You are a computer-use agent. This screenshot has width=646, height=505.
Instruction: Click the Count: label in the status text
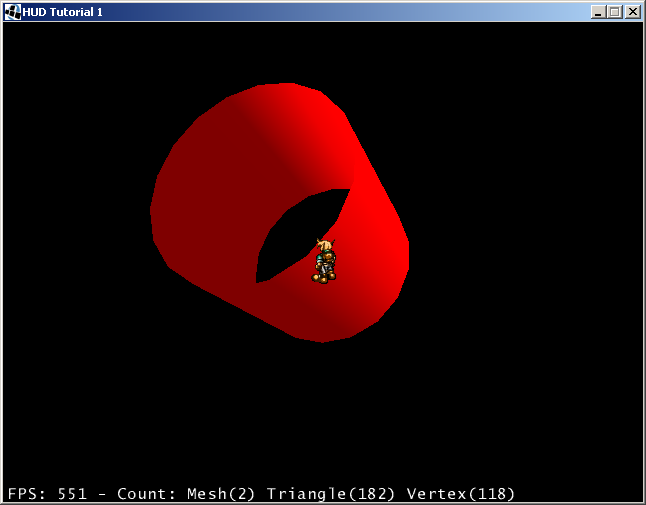148,494
